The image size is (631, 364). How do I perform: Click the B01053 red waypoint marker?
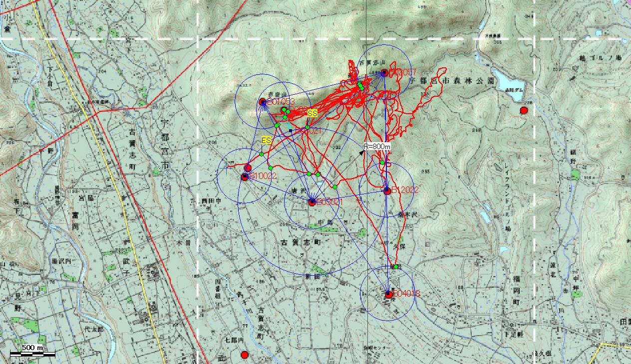pyautogui.click(x=263, y=102)
